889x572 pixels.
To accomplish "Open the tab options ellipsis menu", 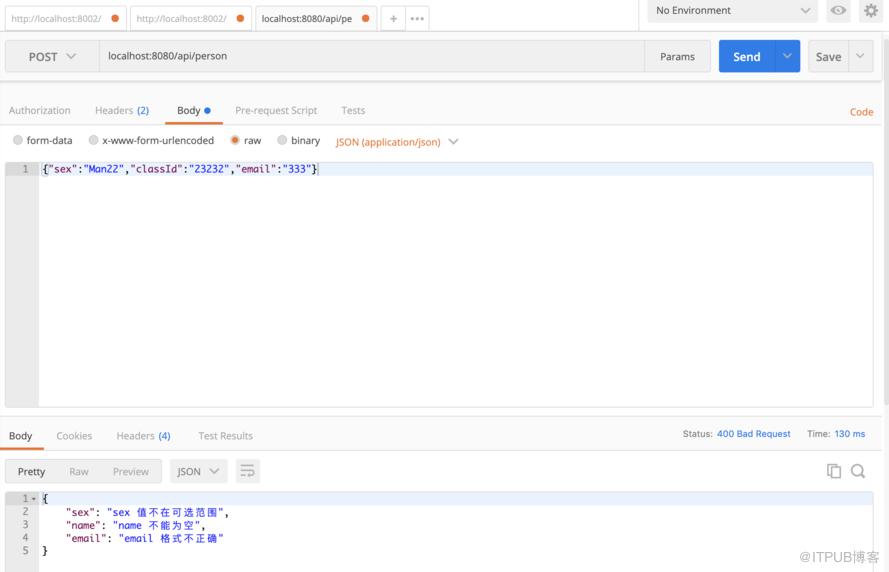I will click(417, 19).
